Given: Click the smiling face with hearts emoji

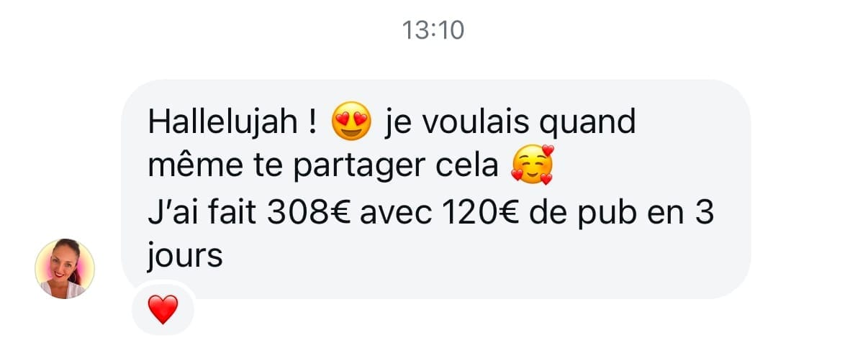Looking at the screenshot, I should (x=533, y=165).
